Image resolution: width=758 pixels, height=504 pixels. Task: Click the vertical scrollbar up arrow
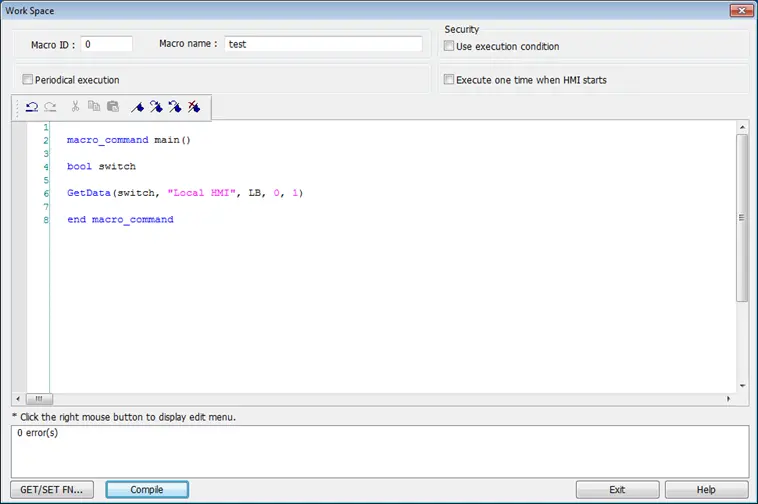click(x=742, y=127)
